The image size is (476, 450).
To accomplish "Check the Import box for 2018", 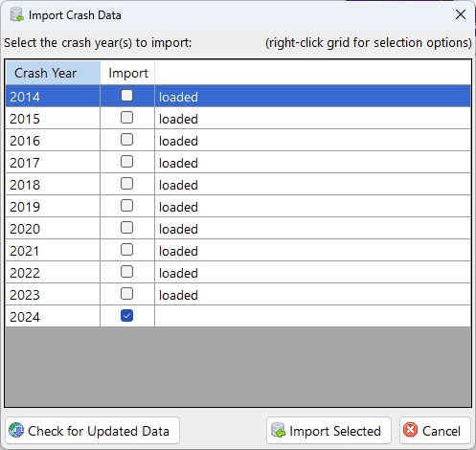I will pos(126,184).
